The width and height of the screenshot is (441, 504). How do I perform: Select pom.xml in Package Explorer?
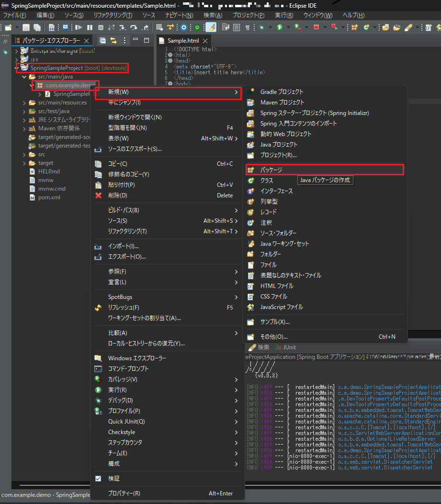click(49, 198)
